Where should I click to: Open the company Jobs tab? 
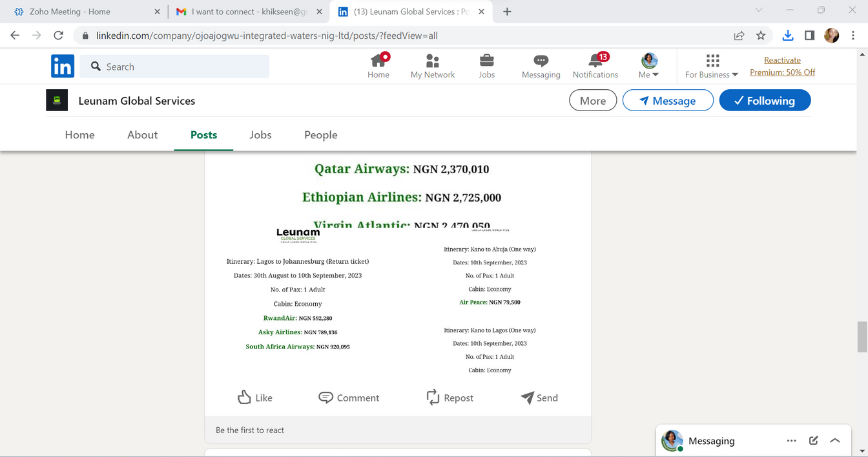260,134
